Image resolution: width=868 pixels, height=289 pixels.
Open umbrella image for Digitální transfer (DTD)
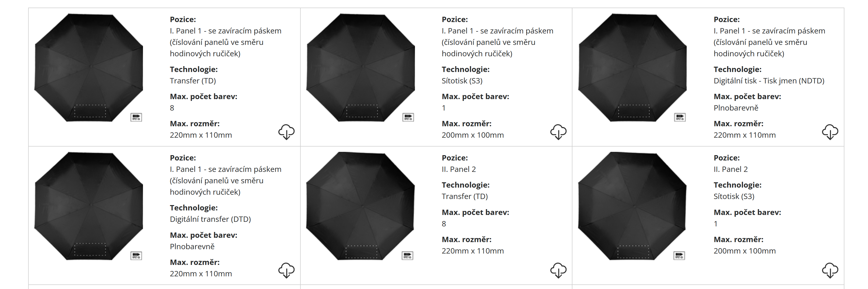point(89,206)
